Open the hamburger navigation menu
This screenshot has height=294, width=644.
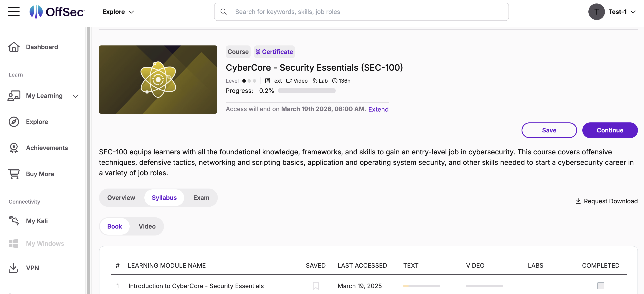[x=14, y=12]
